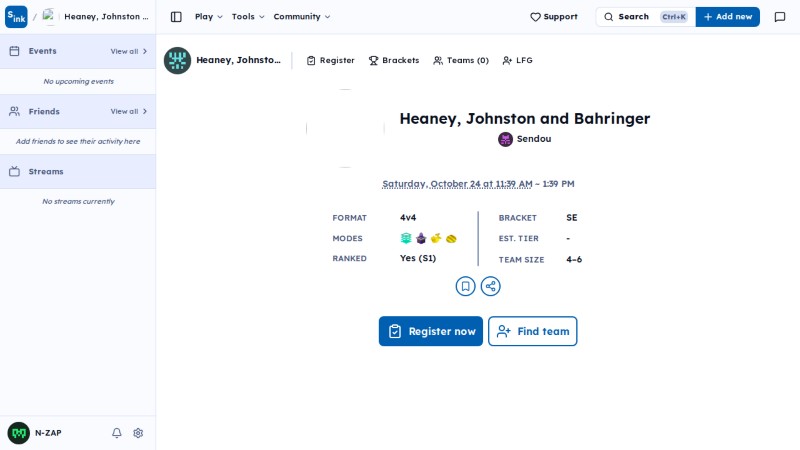Viewport: 800px width, 450px height.
Task: Open the Tools menu
Action: click(x=248, y=17)
